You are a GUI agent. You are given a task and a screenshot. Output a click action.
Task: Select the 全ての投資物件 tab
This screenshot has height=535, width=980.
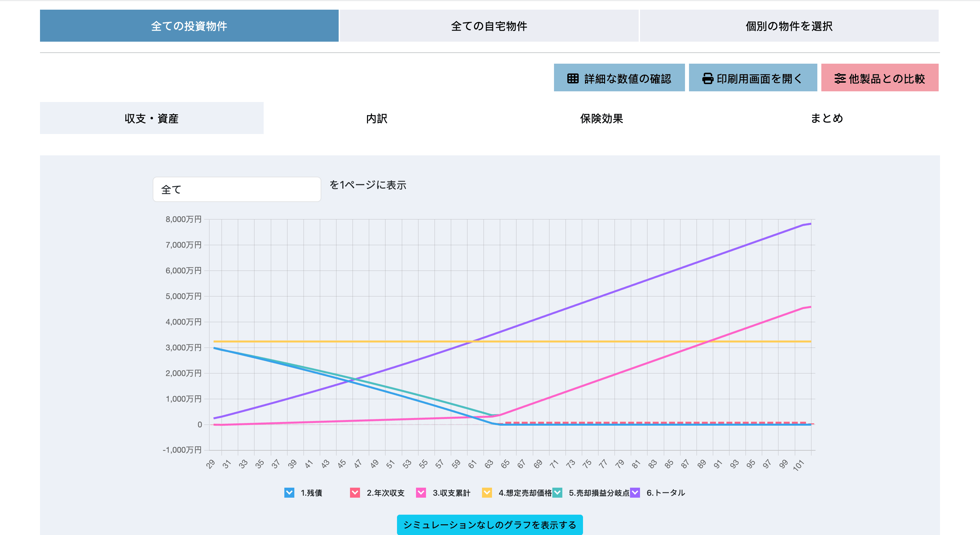coord(189,26)
